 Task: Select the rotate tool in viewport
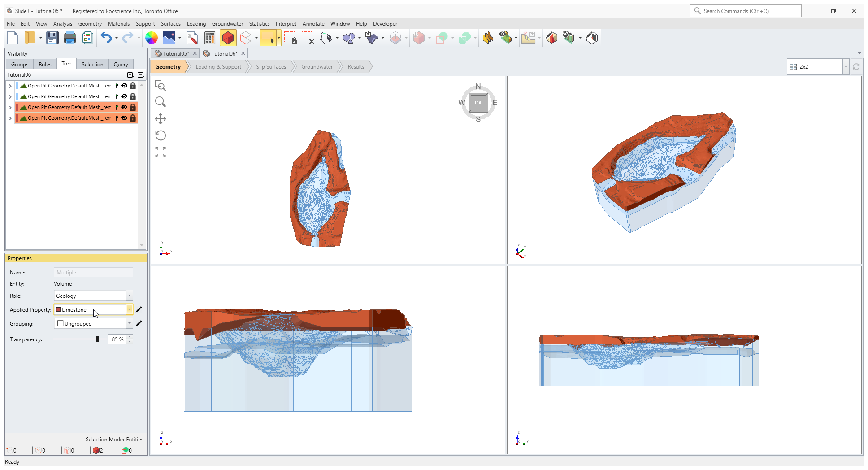pyautogui.click(x=161, y=135)
